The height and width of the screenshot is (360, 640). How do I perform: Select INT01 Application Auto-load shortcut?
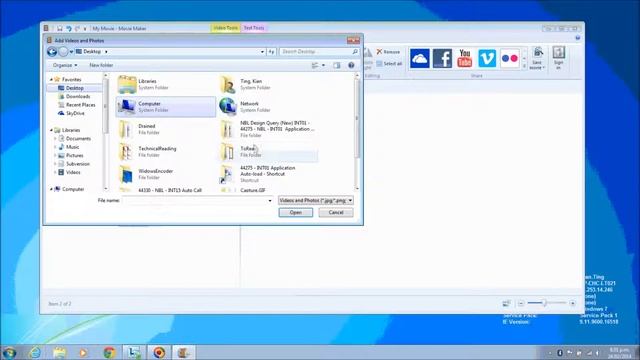coord(267,174)
